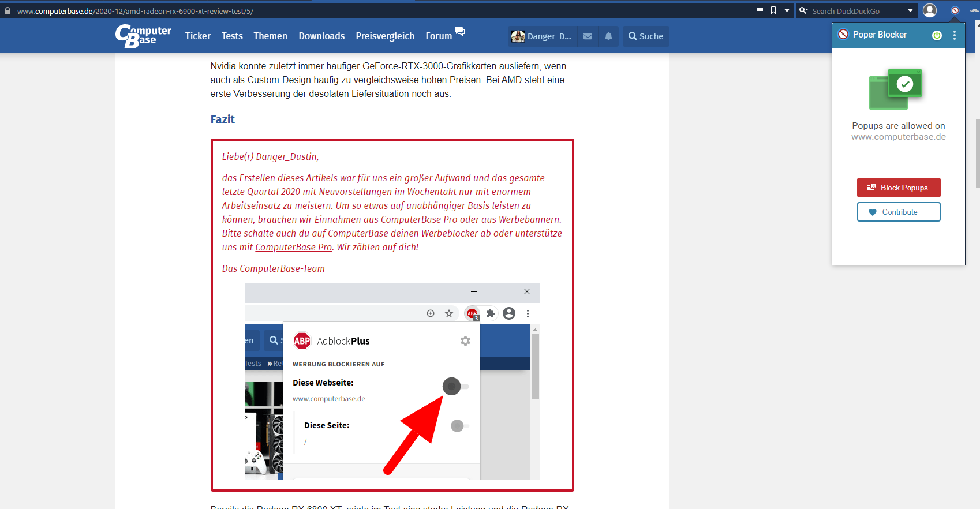Open the messages envelope icon

[588, 36]
